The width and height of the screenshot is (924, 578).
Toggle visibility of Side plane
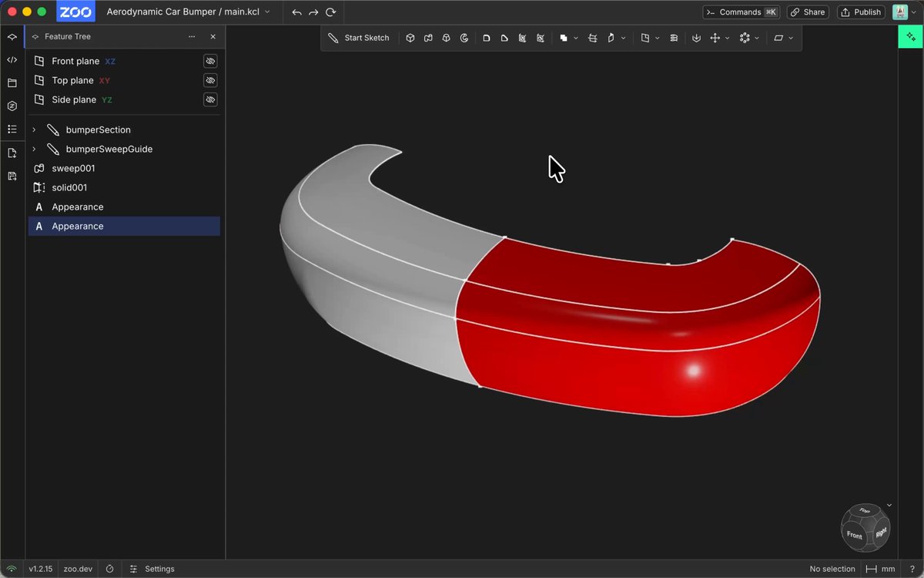[x=210, y=99]
